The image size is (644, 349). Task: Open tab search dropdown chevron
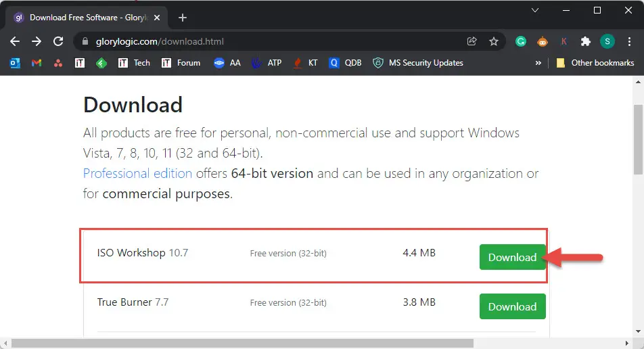pyautogui.click(x=534, y=10)
